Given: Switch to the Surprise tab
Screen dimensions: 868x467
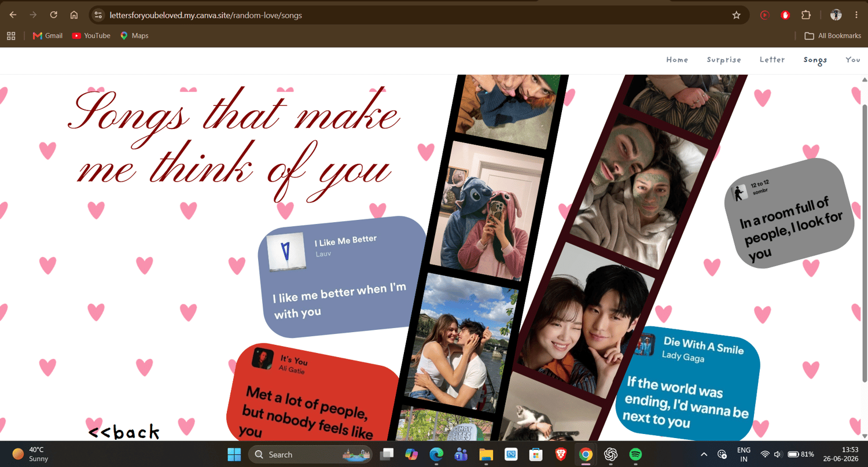Looking at the screenshot, I should click(x=724, y=60).
